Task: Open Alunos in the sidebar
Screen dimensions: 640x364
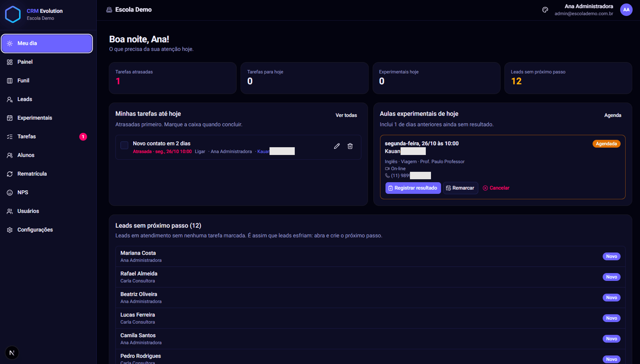Action: click(x=47, y=155)
